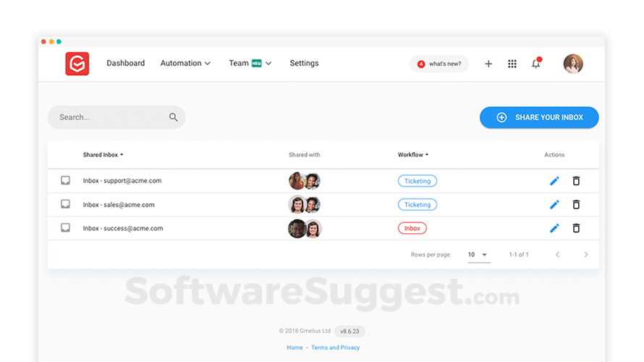Viewport: 644px width, 362px height.
Task: View shared users for sales@acme.com
Action: [x=305, y=205]
